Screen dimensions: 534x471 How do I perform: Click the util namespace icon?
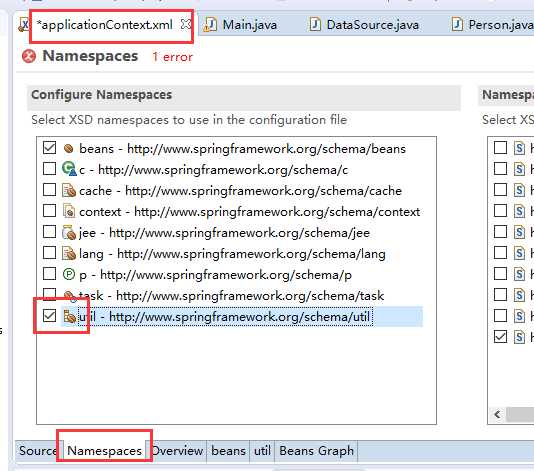click(69, 316)
